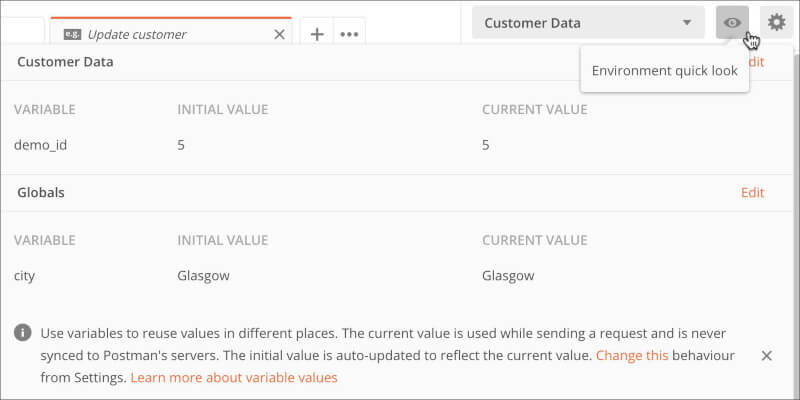Edit the Customer Data environment
Image resolution: width=800 pixels, height=400 pixels.
click(x=756, y=62)
